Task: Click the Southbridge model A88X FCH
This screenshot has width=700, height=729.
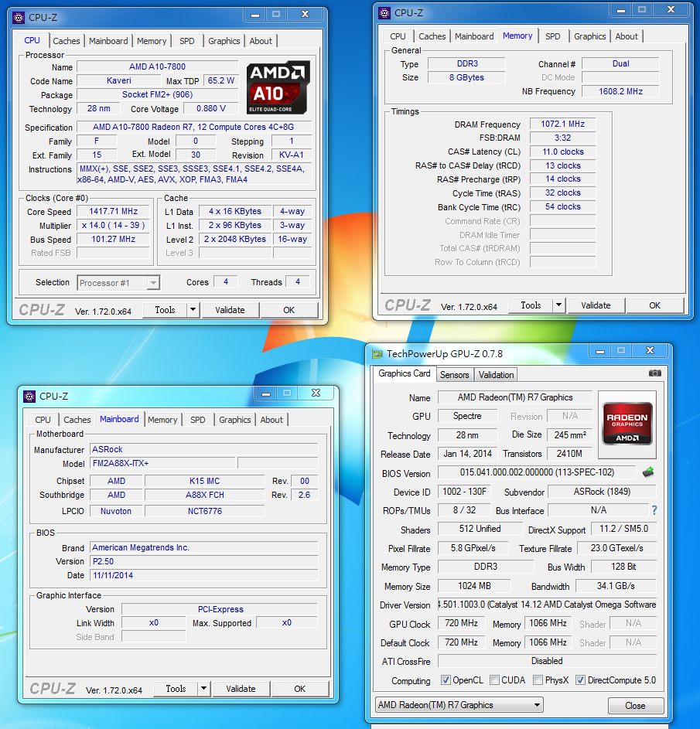Action: tap(205, 495)
